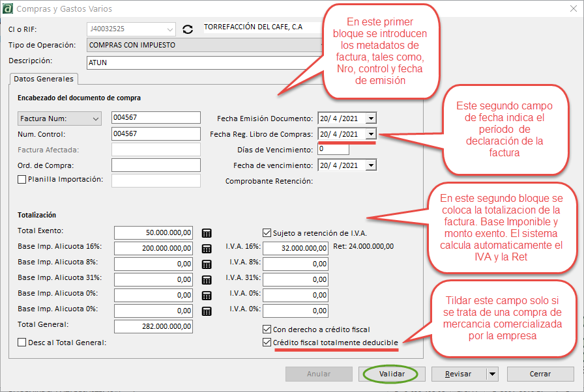Open calculator for Base Imp. Alicuota 16%
Image resolution: width=584 pixels, height=392 pixels.
[x=207, y=249]
